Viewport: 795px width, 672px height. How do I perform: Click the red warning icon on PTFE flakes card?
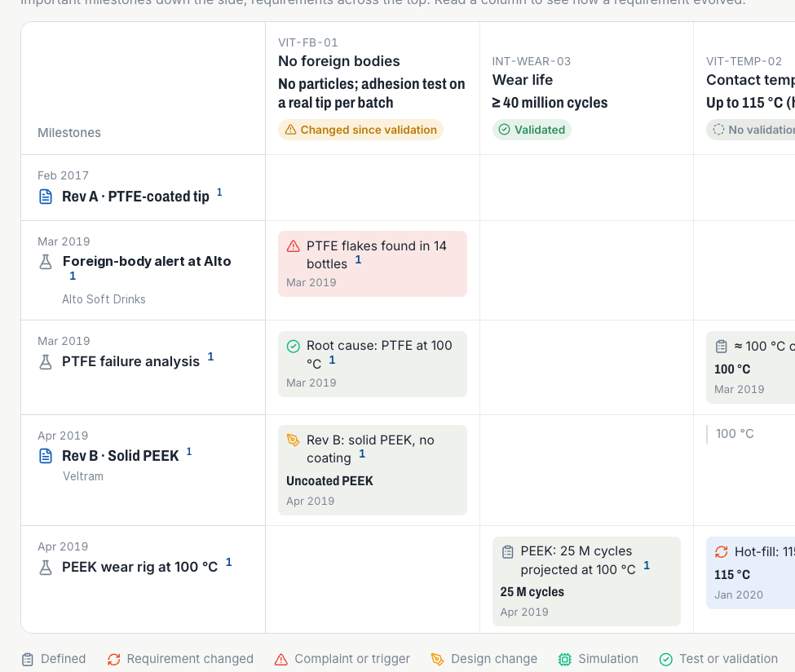293,246
